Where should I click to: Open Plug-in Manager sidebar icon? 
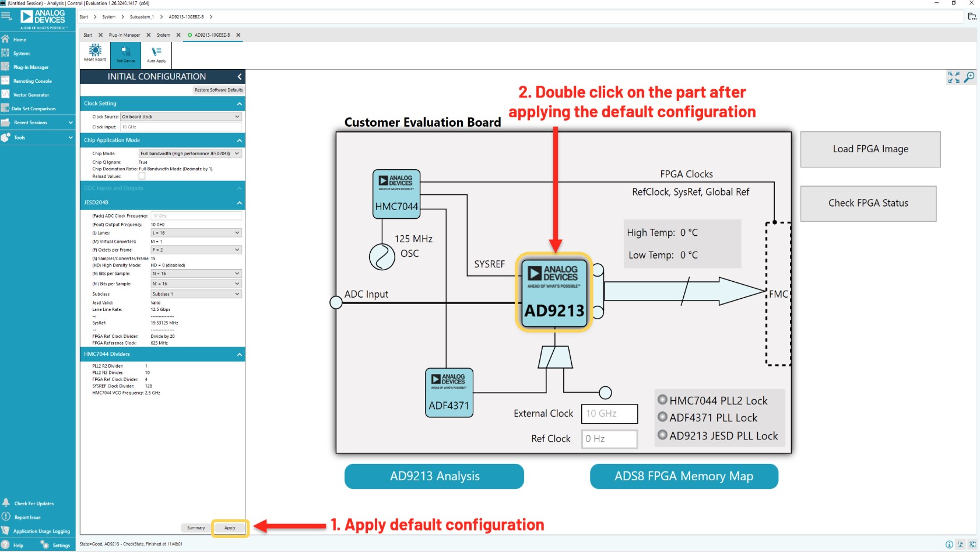click(5, 67)
